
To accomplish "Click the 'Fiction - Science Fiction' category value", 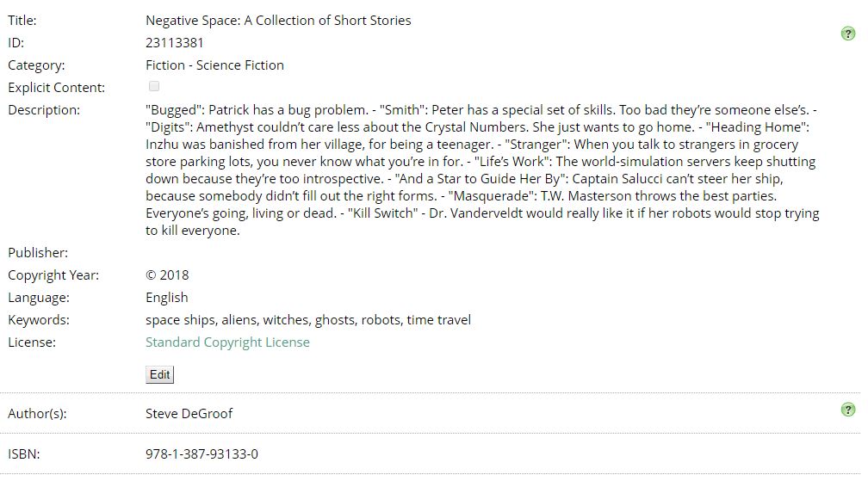I will click(x=214, y=65).
